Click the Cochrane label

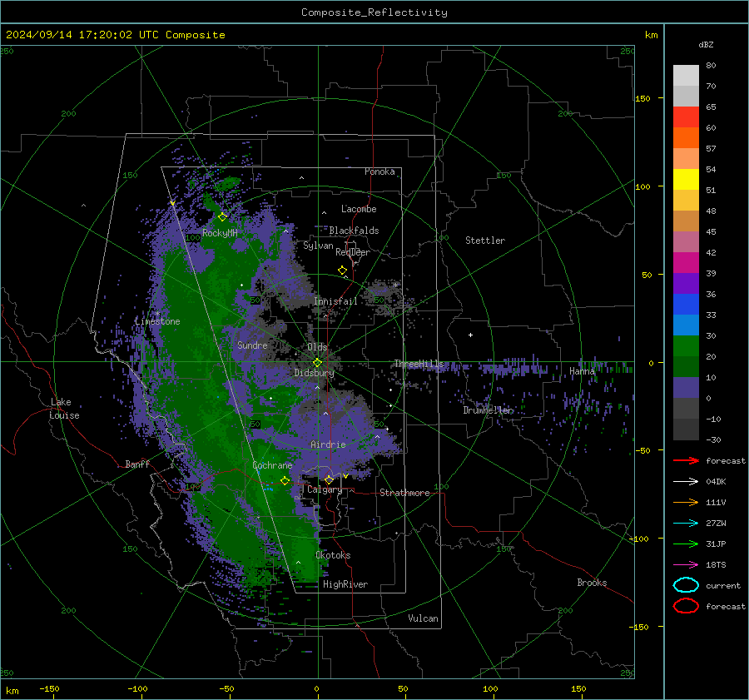(272, 465)
